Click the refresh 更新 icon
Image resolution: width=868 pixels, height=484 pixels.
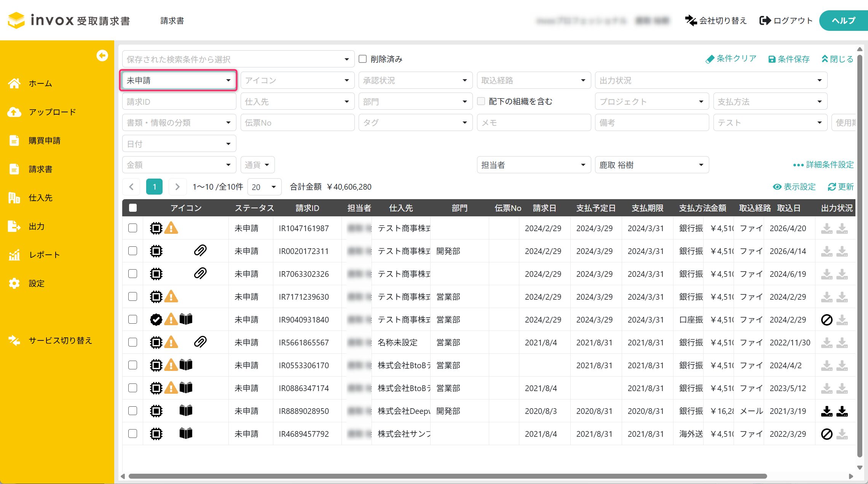[832, 187]
